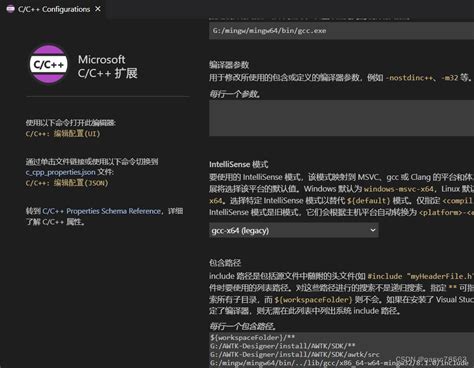Click the C/C++ tab icon
This screenshot has width=474, height=368.
click(x=10, y=9)
